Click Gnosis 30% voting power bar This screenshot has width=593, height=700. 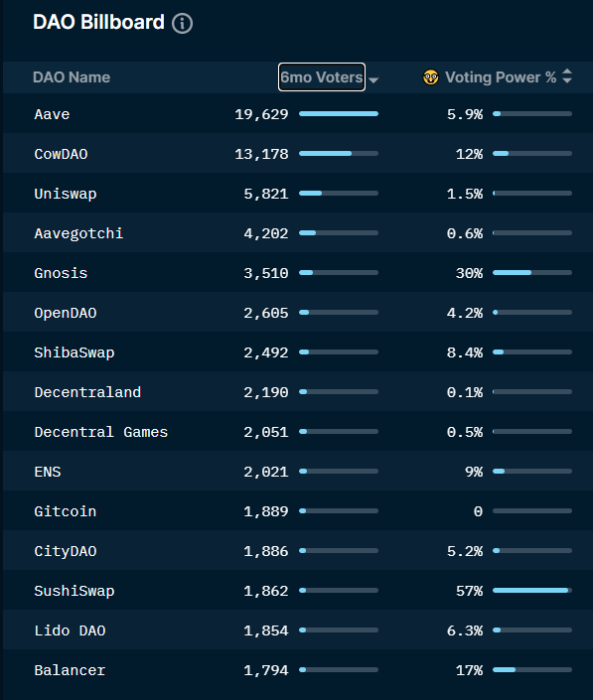[532, 272]
